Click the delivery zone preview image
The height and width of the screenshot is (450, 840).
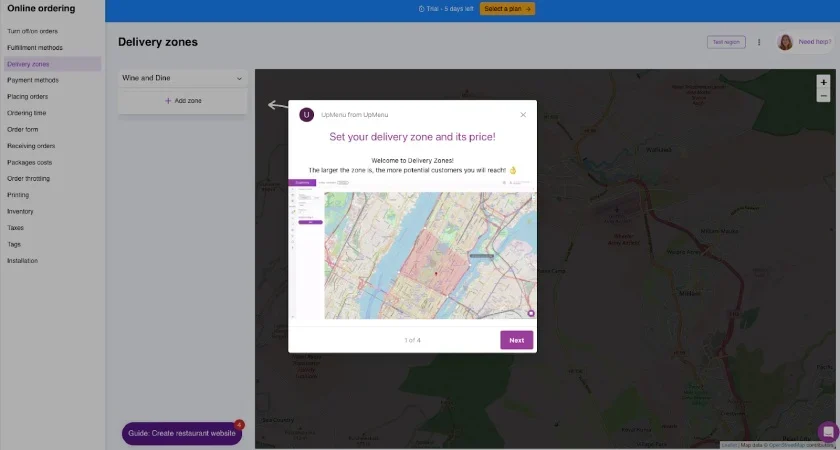pyautogui.click(x=412, y=249)
